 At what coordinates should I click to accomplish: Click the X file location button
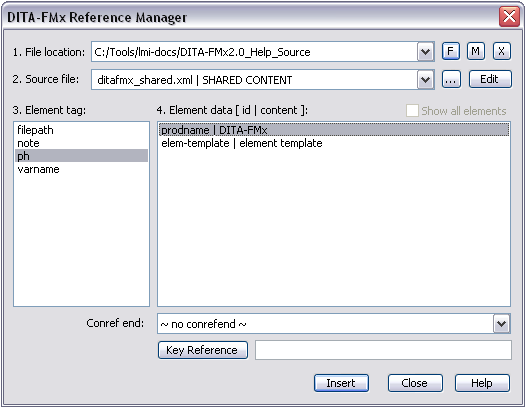502,52
